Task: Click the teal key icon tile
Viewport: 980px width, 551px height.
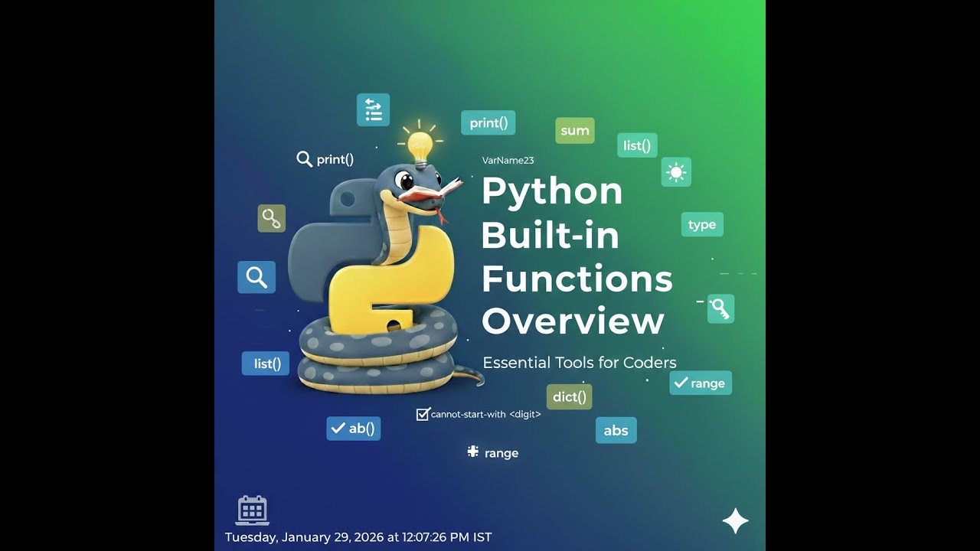Action: 720,308
